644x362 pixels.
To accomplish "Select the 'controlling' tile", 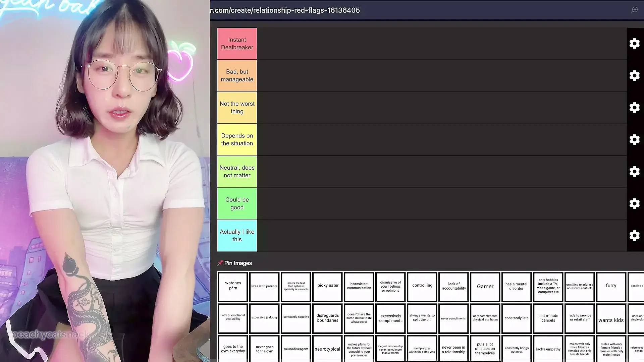I will click(x=422, y=286).
